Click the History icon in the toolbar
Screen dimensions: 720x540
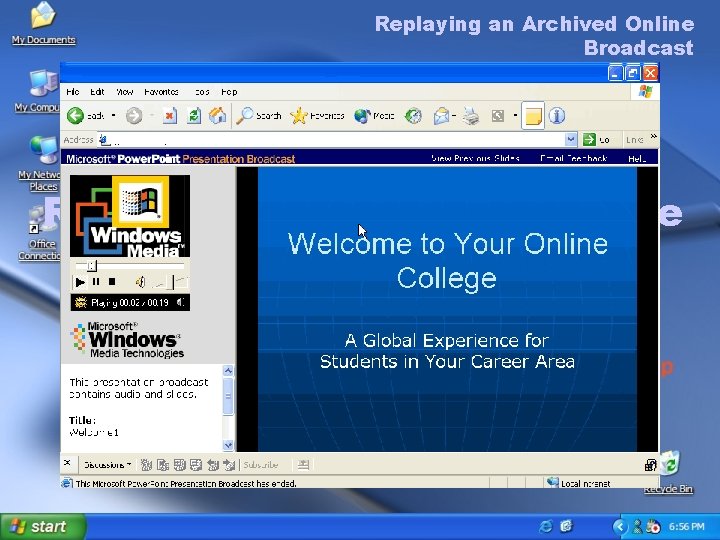[x=411, y=116]
